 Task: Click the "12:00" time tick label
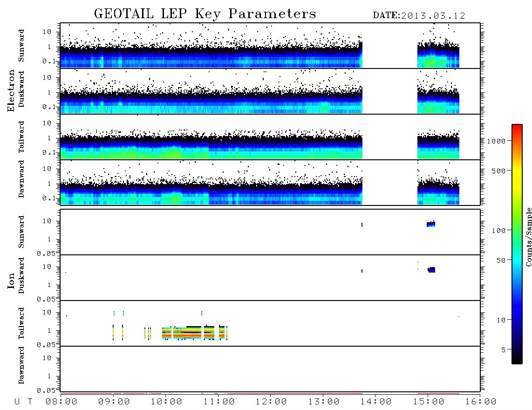271,402
